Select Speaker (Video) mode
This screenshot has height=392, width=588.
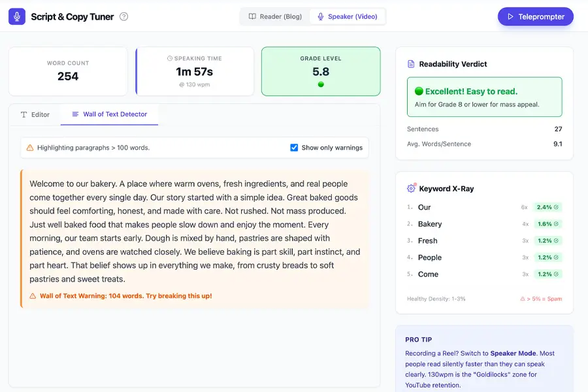347,16
